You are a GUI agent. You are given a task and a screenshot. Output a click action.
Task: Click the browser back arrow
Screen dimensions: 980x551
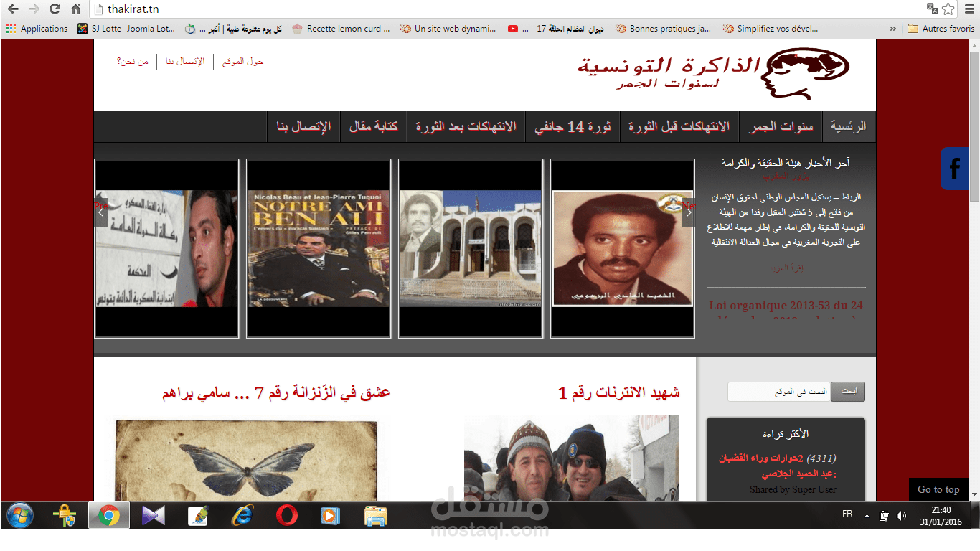[x=13, y=9]
